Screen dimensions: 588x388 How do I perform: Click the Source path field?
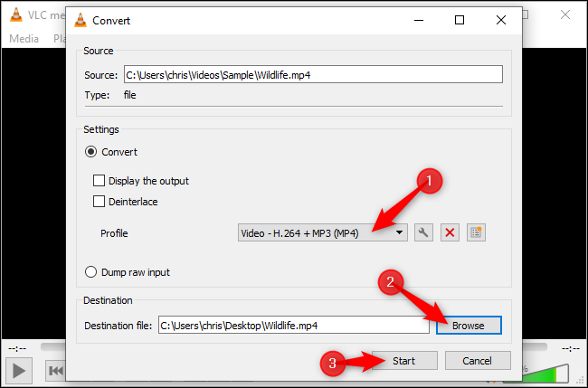coord(313,74)
